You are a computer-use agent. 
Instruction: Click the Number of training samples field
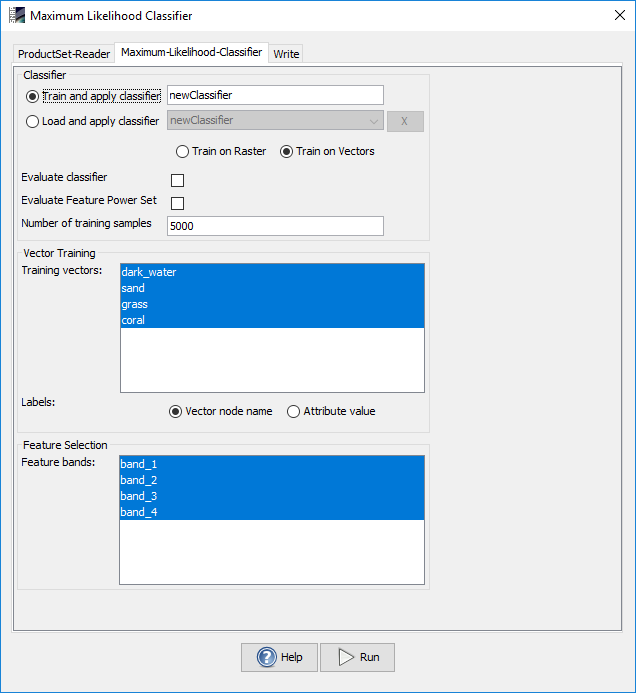coord(275,226)
